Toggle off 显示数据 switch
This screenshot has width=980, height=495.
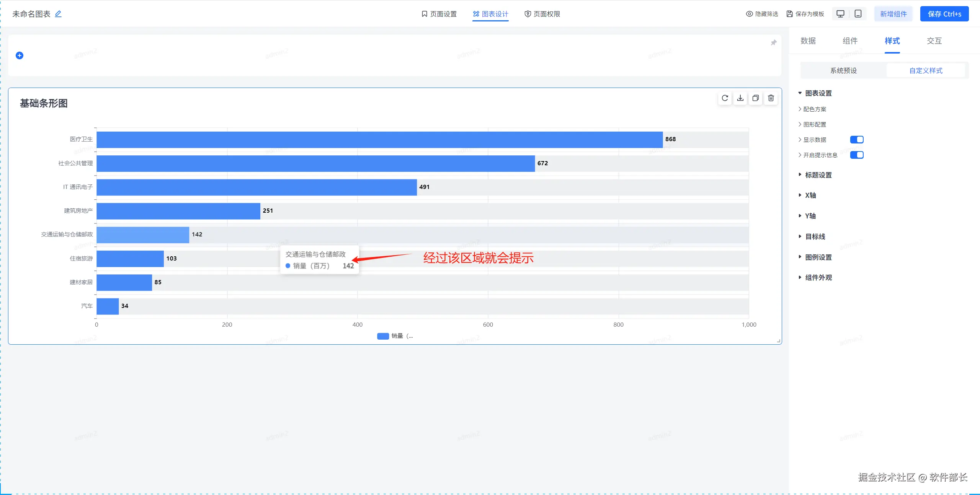(856, 140)
